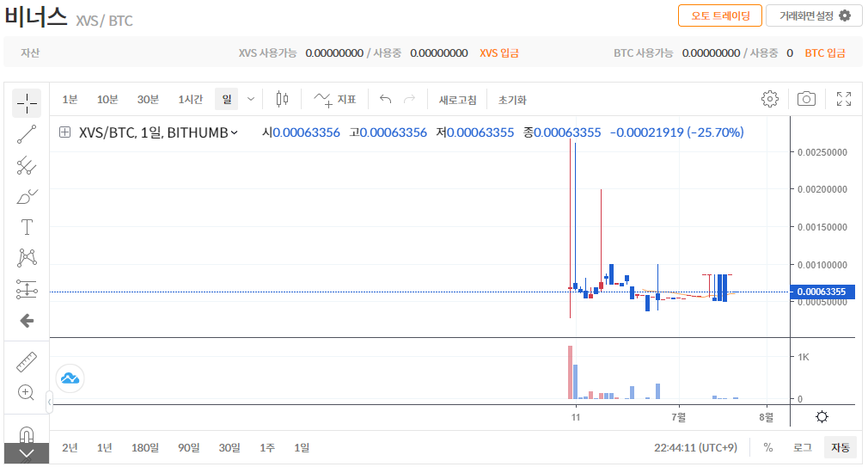
Task: Click the back arrow icon in sidebar
Action: 27,320
